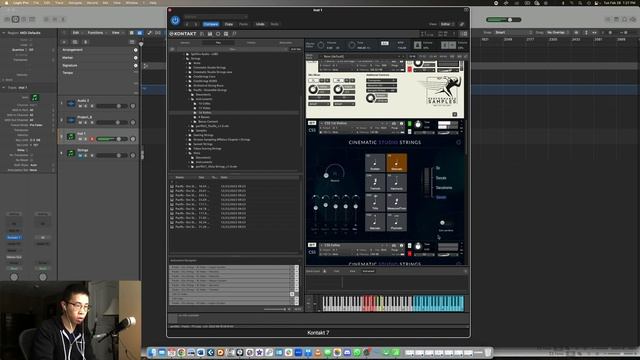Open the Files tab in Kontakt browser

click(218, 42)
